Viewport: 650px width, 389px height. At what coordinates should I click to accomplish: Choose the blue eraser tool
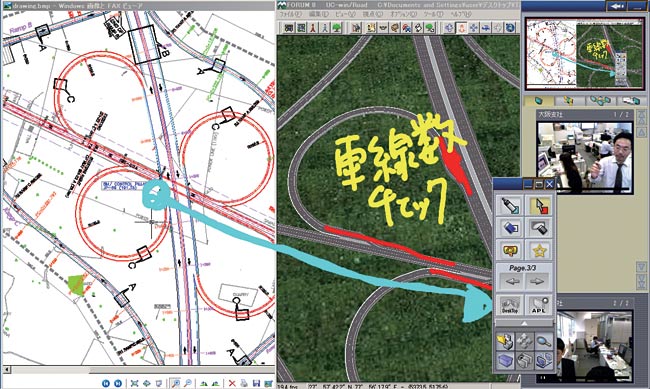click(510, 228)
